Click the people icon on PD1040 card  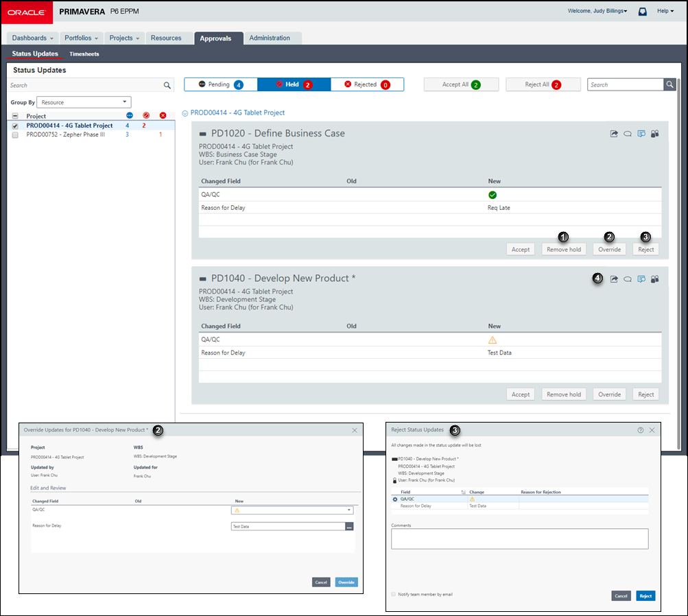654,279
